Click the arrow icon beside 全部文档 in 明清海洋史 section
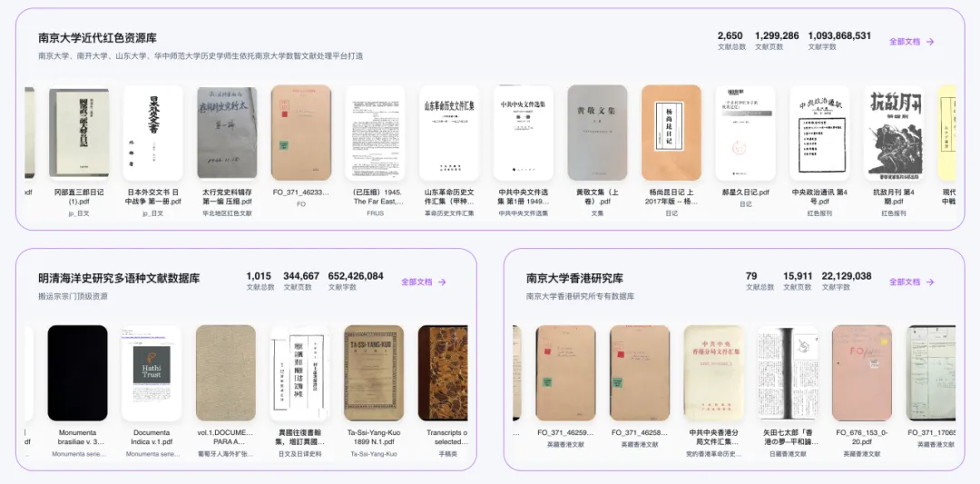 tap(442, 282)
